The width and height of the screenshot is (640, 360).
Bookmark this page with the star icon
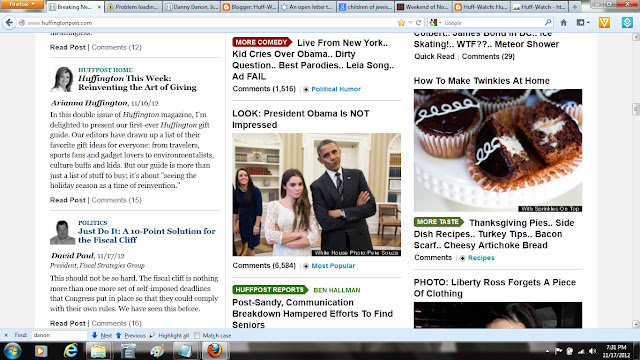point(401,23)
